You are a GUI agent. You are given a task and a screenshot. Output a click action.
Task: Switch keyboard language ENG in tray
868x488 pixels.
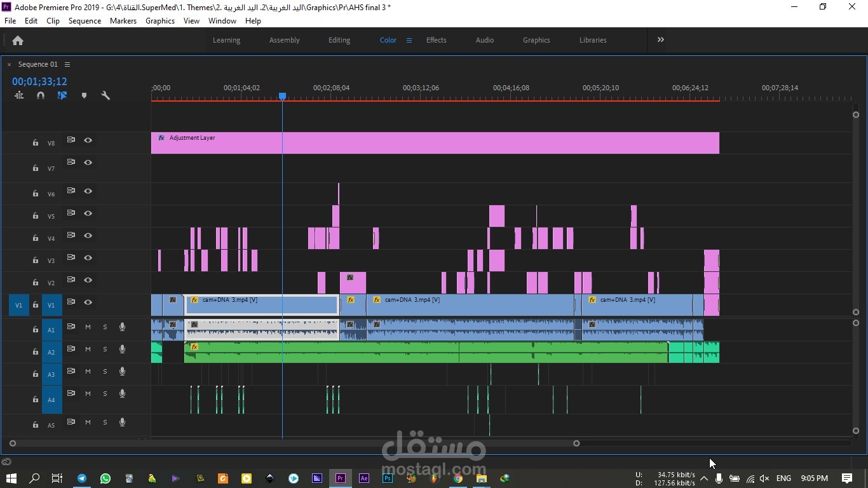[783, 478]
